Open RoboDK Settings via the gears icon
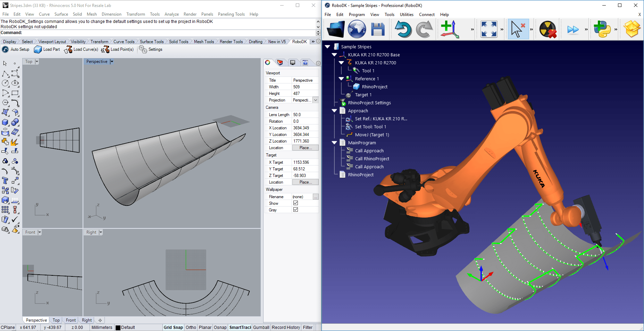Viewport: 644px width, 331px height. (x=143, y=49)
